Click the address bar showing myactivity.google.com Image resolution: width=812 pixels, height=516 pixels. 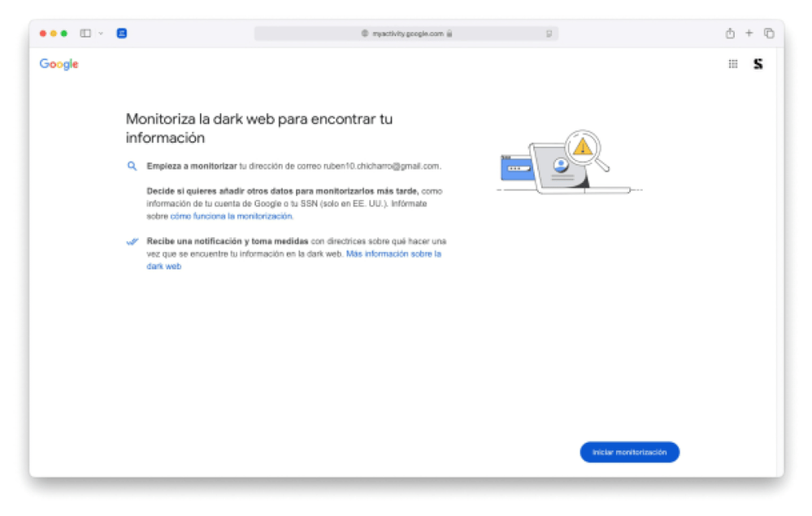(406, 34)
